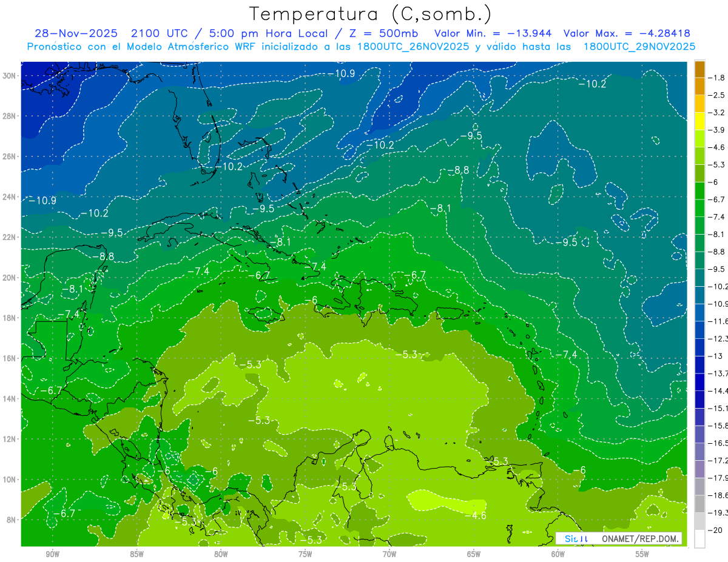This screenshot has width=728, height=562.
Task: Click the "90W" longitude axis label
Action: click(x=53, y=555)
